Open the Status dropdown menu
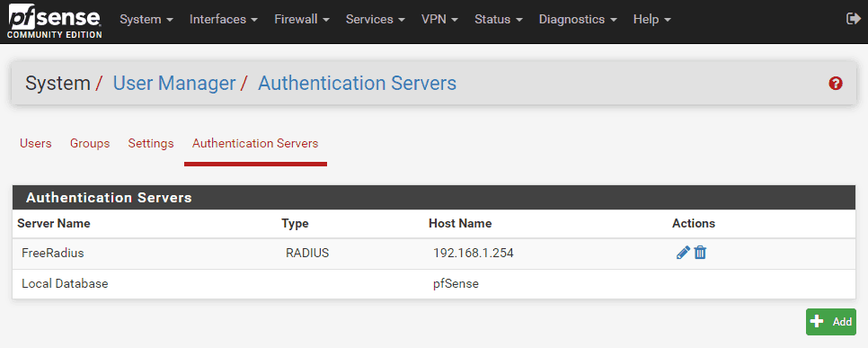Image resolution: width=868 pixels, height=348 pixels. click(x=499, y=20)
